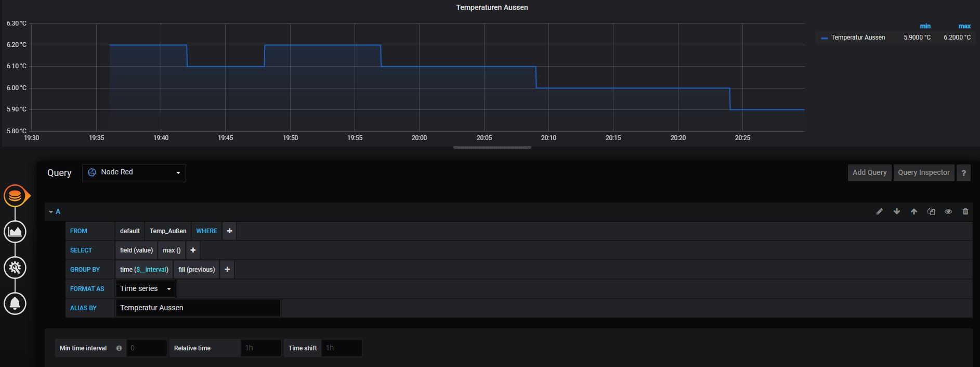Add a WHERE condition with the plus button
Screen dimensions: 980x367
click(229, 231)
